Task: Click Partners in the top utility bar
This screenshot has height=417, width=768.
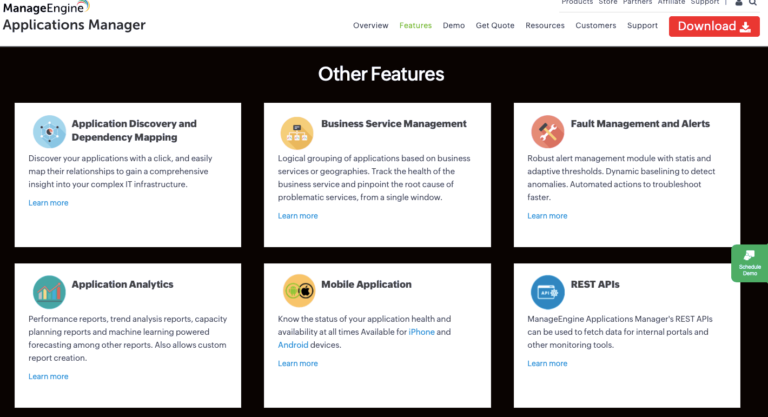Action: point(637,2)
